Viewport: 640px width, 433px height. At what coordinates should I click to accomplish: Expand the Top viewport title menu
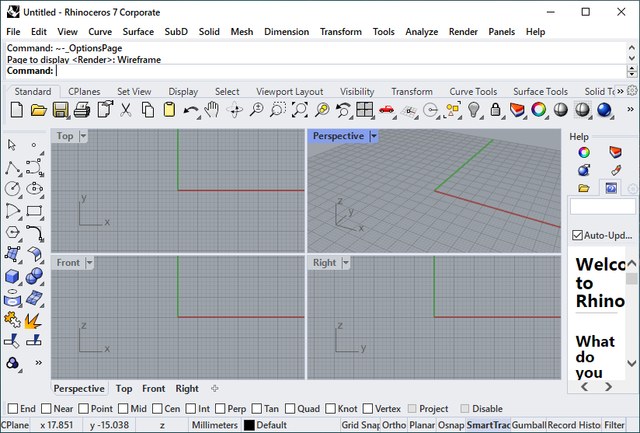(83, 136)
